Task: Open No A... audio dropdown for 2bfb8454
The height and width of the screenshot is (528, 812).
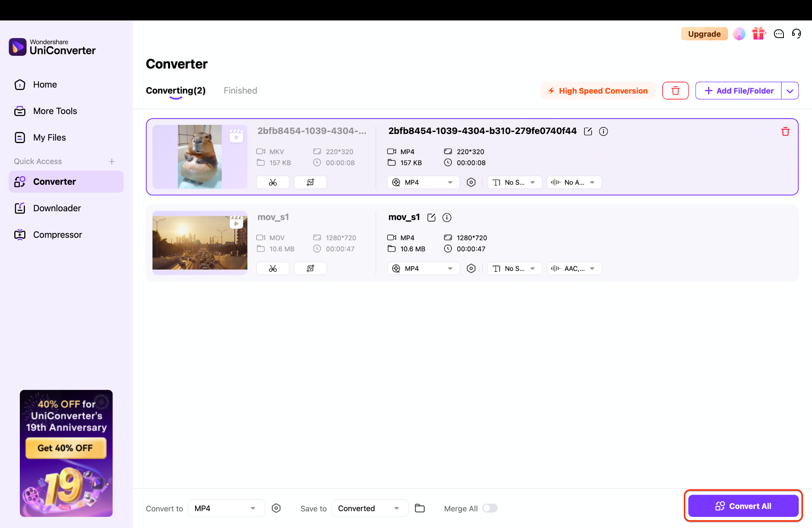Action: pyautogui.click(x=574, y=182)
